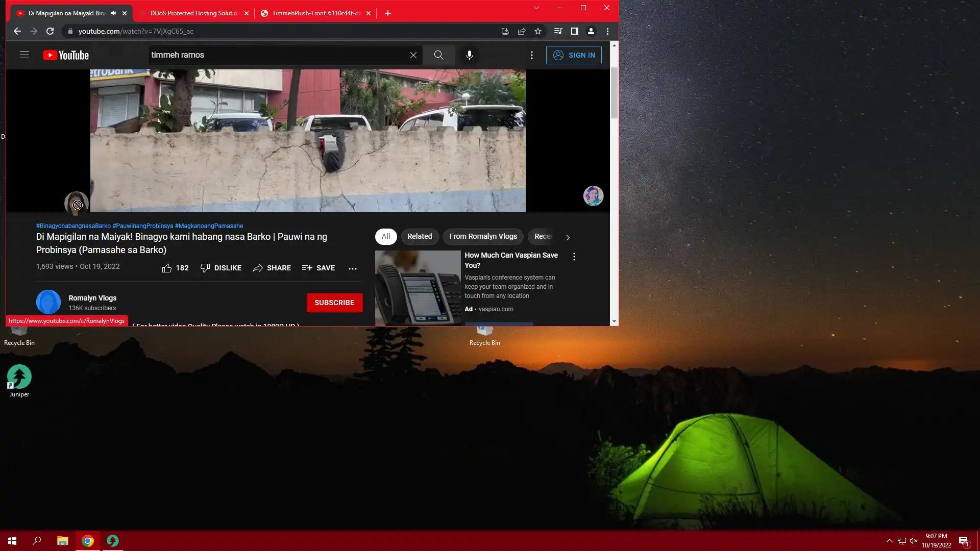Click the YouTube search magnifier button

pos(438,55)
